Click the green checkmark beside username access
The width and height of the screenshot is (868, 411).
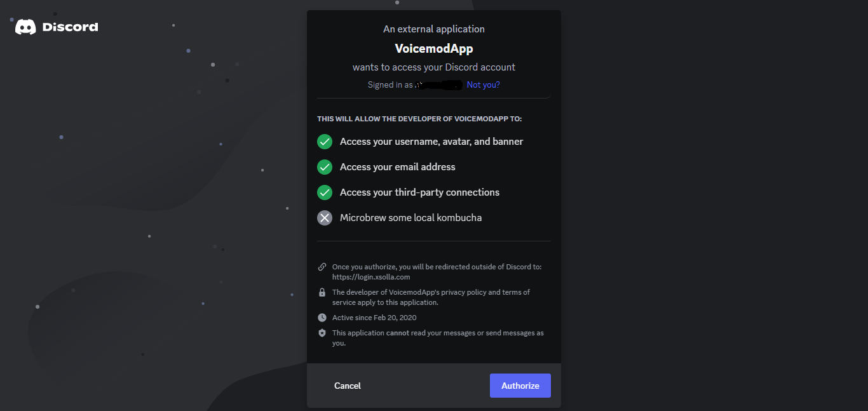coord(325,142)
